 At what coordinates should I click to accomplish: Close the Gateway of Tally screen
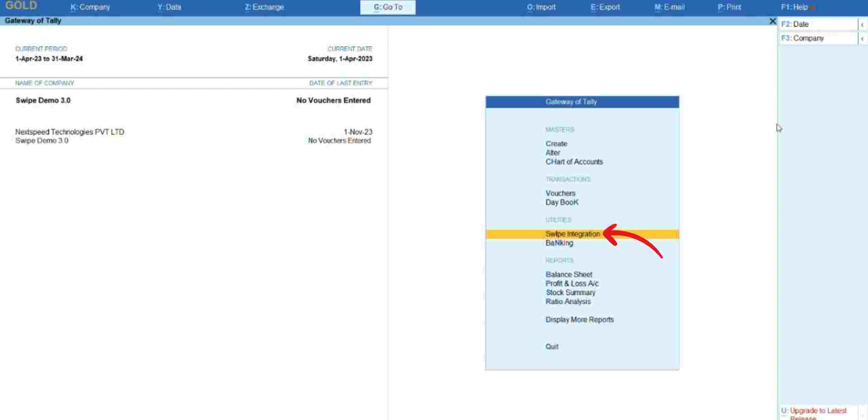pos(773,21)
